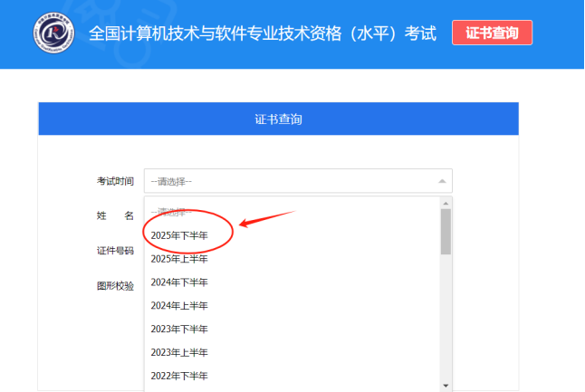
Task: Click the 姓名 field label
Action: [x=115, y=215]
